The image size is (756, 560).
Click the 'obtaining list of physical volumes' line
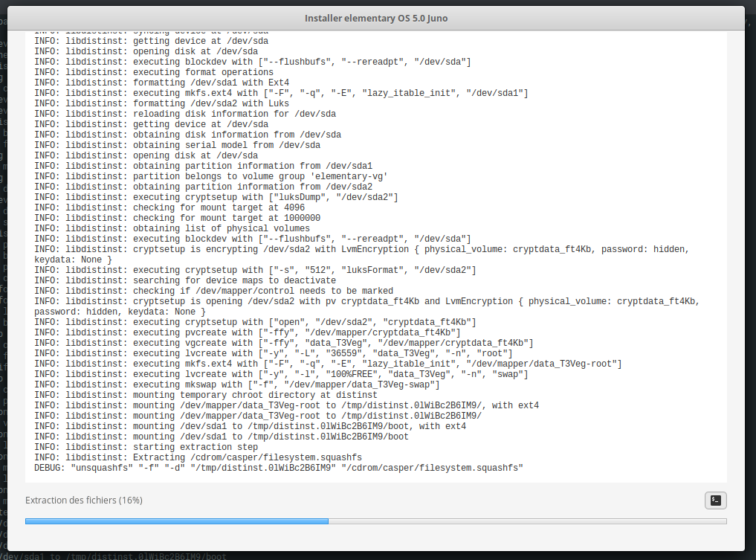pyautogui.click(x=172, y=228)
